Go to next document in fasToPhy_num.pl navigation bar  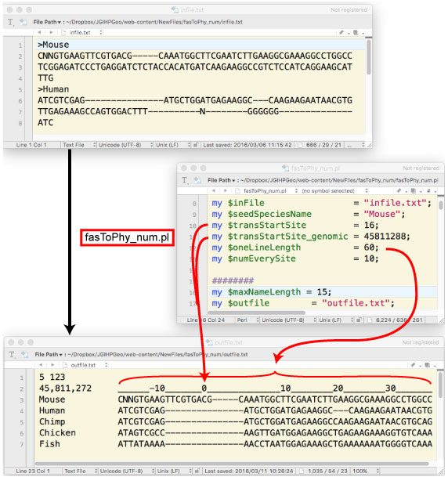[x=226, y=191]
